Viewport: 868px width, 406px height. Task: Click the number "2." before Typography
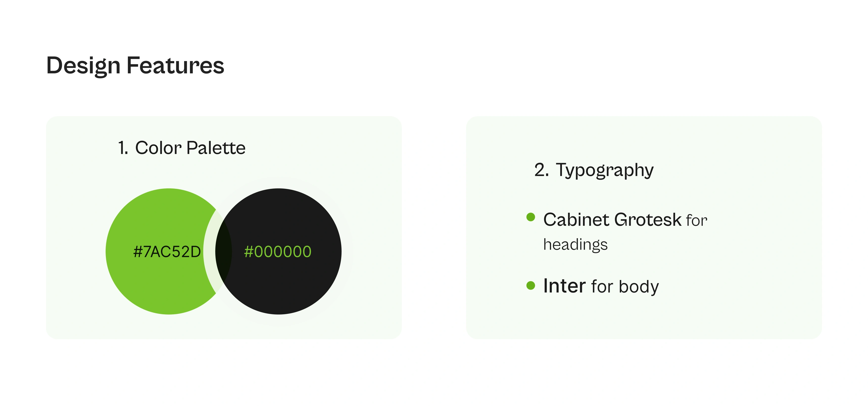point(541,170)
